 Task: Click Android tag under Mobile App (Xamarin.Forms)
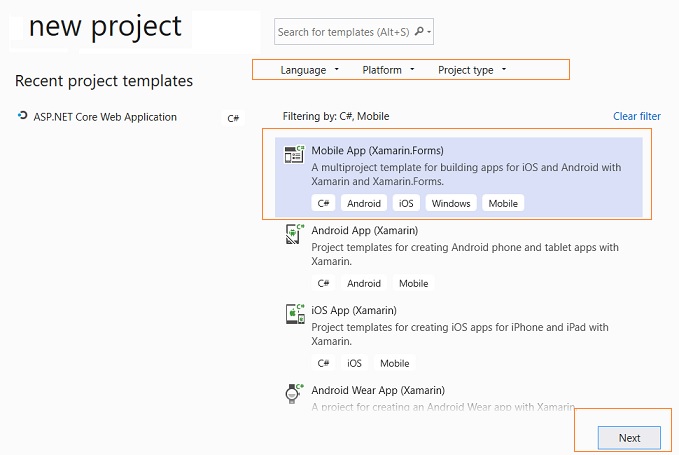click(x=364, y=203)
